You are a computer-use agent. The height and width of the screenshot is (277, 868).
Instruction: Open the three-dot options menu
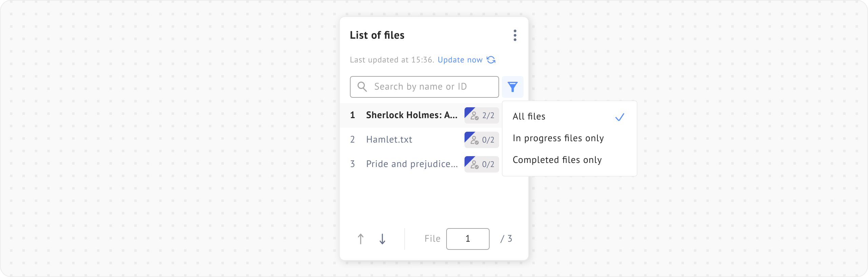tap(515, 35)
